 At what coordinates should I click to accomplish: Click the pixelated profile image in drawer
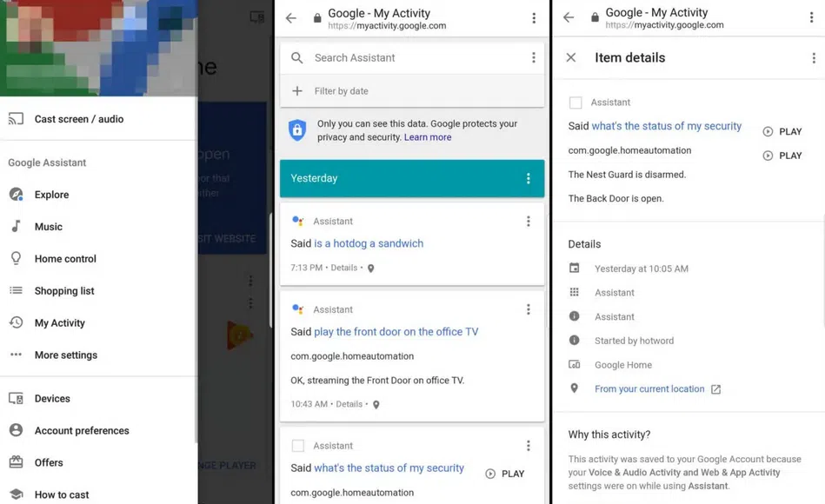click(x=99, y=48)
